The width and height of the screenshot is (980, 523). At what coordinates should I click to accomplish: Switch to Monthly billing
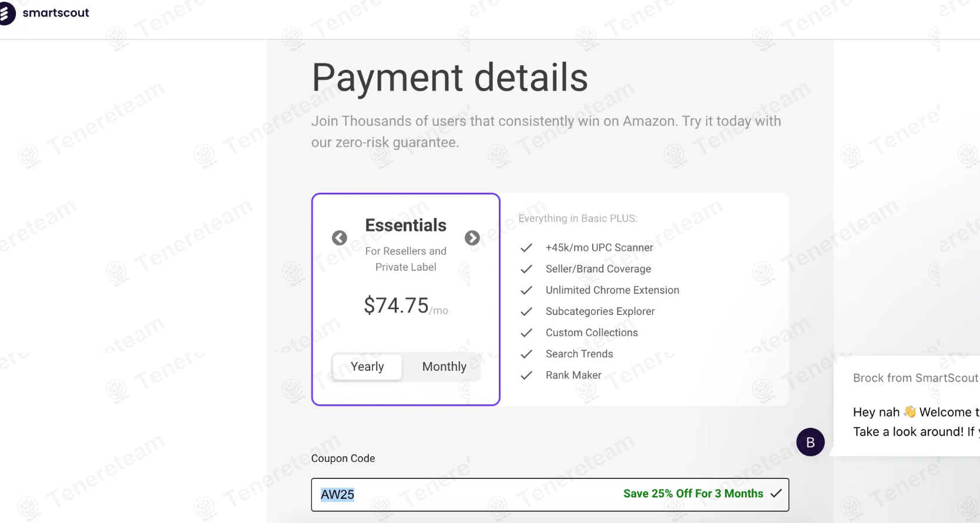pyautogui.click(x=444, y=367)
